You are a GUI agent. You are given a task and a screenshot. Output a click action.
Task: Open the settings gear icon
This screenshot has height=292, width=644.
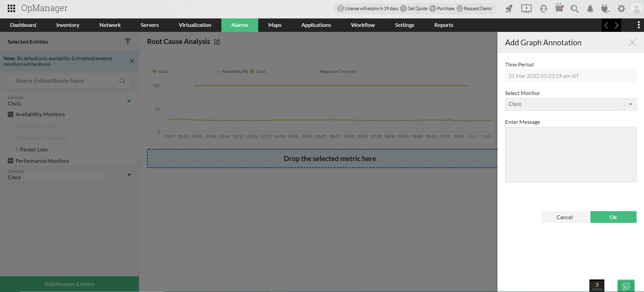point(621,9)
